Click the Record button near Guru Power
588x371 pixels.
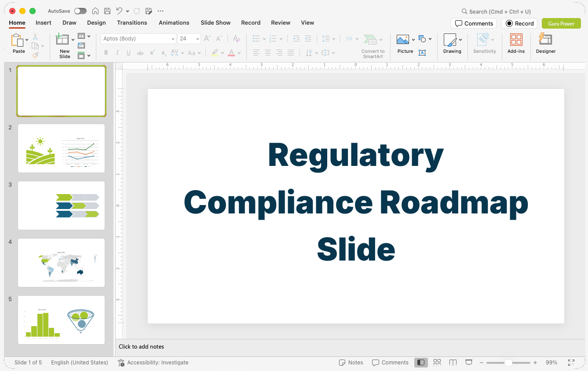point(519,23)
